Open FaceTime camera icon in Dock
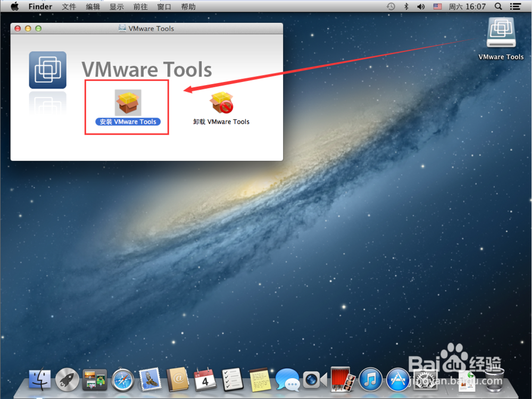This screenshot has height=399, width=532. pyautogui.click(x=315, y=380)
